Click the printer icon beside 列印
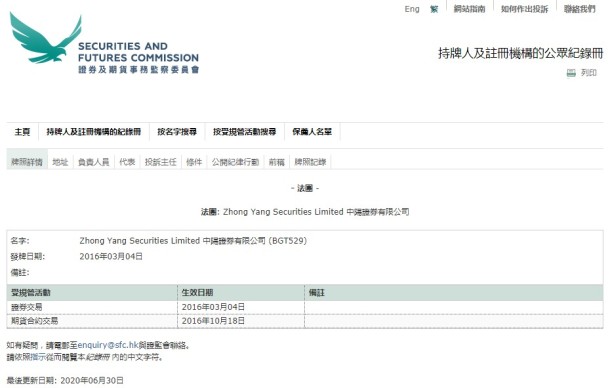610x388 pixels. click(571, 73)
